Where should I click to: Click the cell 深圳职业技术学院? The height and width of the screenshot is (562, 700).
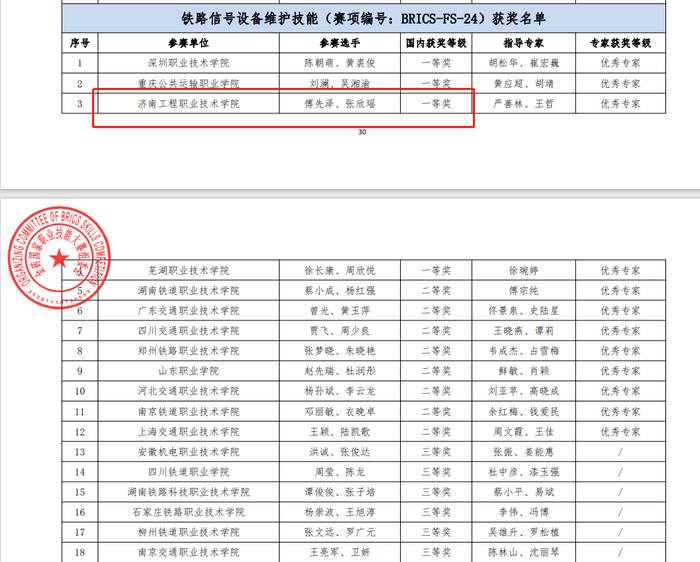(x=188, y=63)
